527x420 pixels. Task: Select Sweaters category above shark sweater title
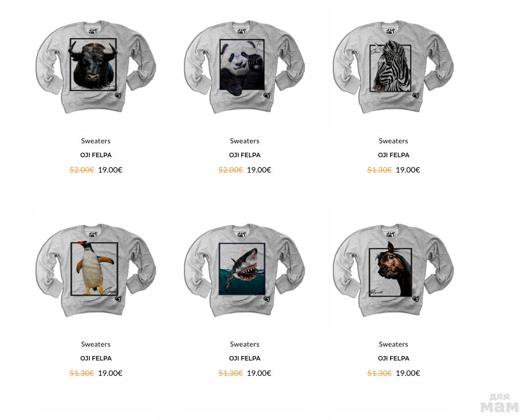(245, 345)
